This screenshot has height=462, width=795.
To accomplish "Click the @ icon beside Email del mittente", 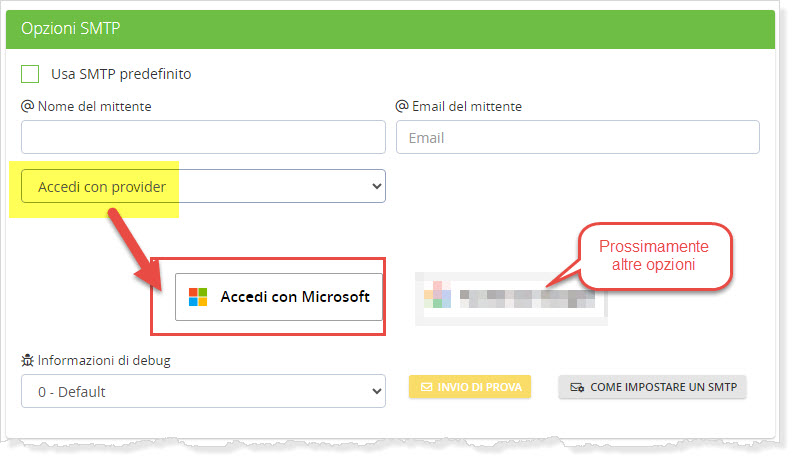I will click(403, 106).
